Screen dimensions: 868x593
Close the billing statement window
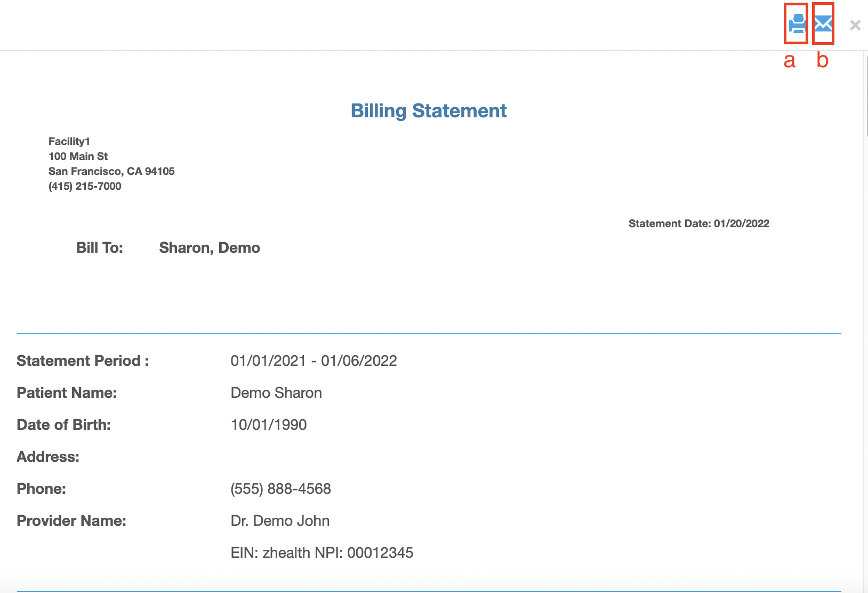pos(855,25)
